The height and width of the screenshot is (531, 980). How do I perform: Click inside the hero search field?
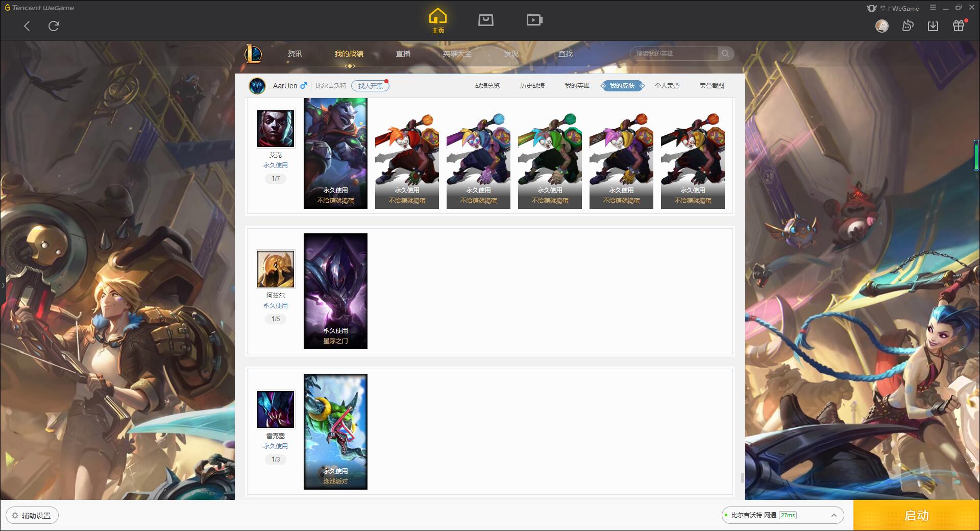(x=674, y=54)
